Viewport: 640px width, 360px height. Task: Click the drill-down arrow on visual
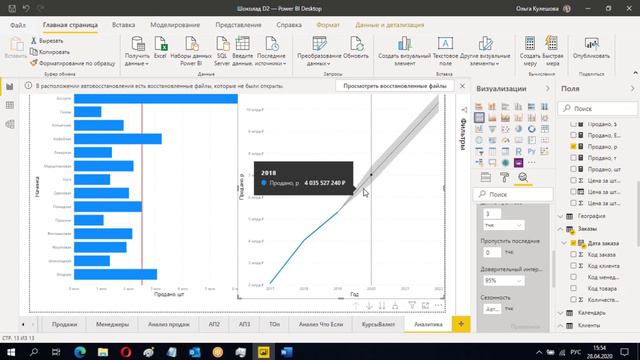pyautogui.click(x=369, y=305)
